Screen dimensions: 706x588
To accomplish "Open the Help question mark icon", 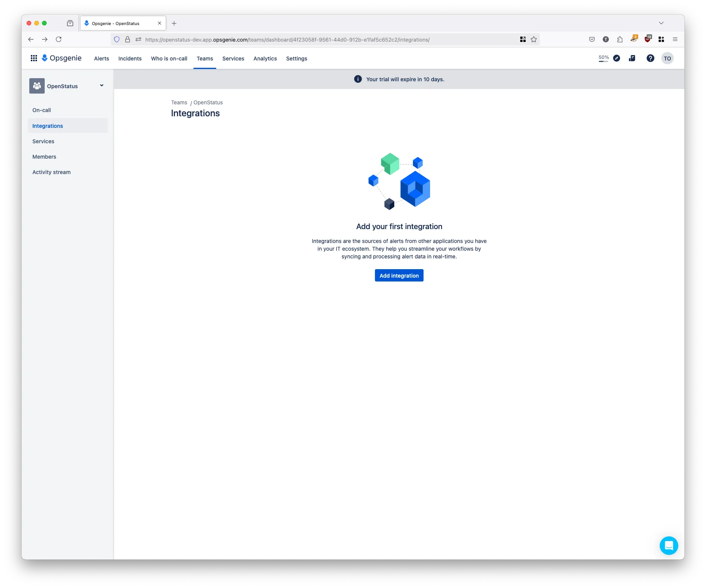I will [x=651, y=58].
